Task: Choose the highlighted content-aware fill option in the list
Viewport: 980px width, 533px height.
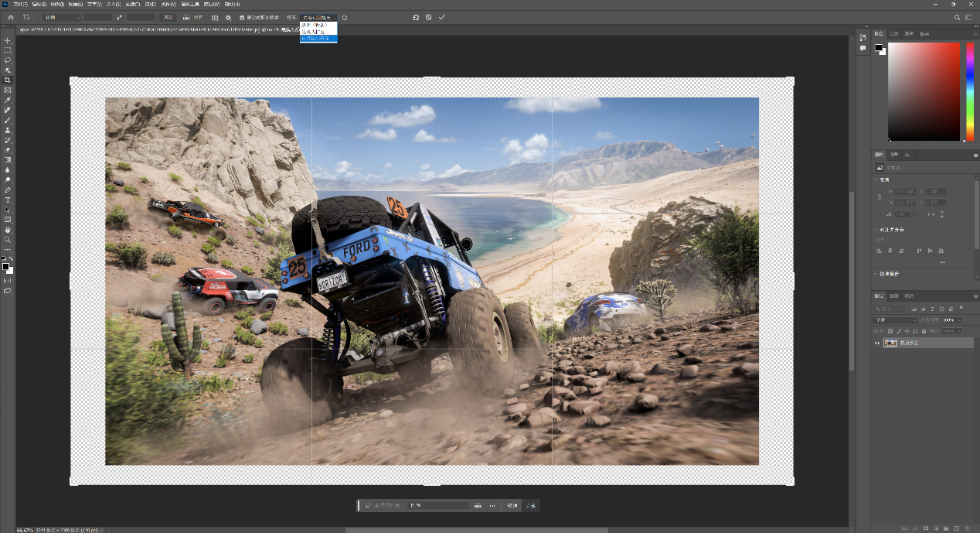Action: 318,38
